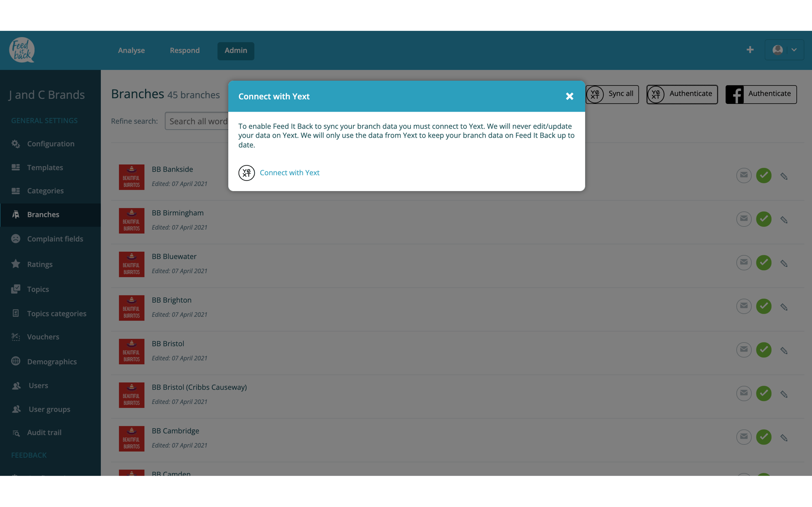This screenshot has width=812, height=507.
Task: Open Templates in the sidebar
Action: click(50, 168)
